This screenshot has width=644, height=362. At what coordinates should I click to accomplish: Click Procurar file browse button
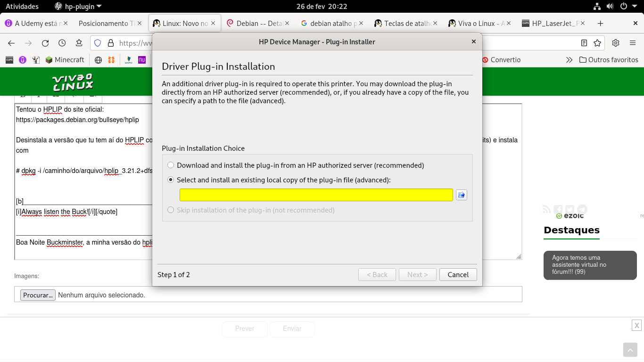coord(38,295)
